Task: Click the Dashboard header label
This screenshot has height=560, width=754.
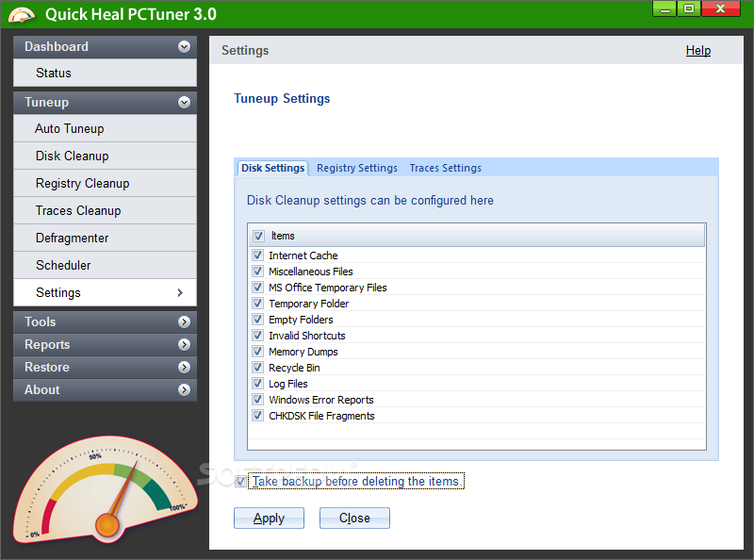Action: [x=57, y=47]
